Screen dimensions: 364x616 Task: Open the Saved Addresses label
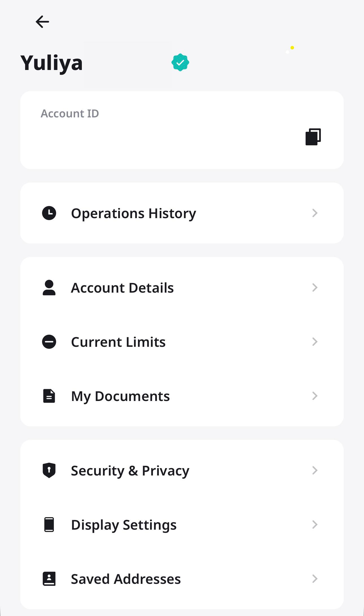(x=126, y=579)
